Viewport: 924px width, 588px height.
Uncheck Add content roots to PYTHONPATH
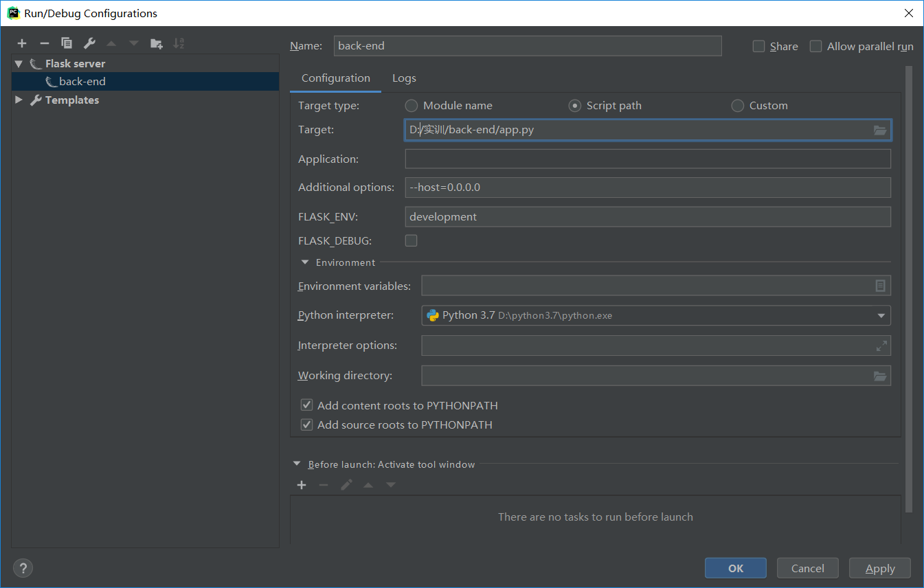click(x=307, y=405)
